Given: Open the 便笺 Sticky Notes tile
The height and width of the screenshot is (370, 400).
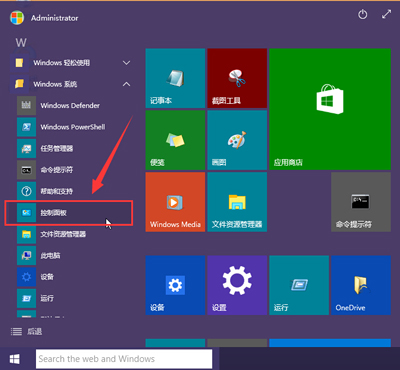Looking at the screenshot, I should [x=175, y=140].
